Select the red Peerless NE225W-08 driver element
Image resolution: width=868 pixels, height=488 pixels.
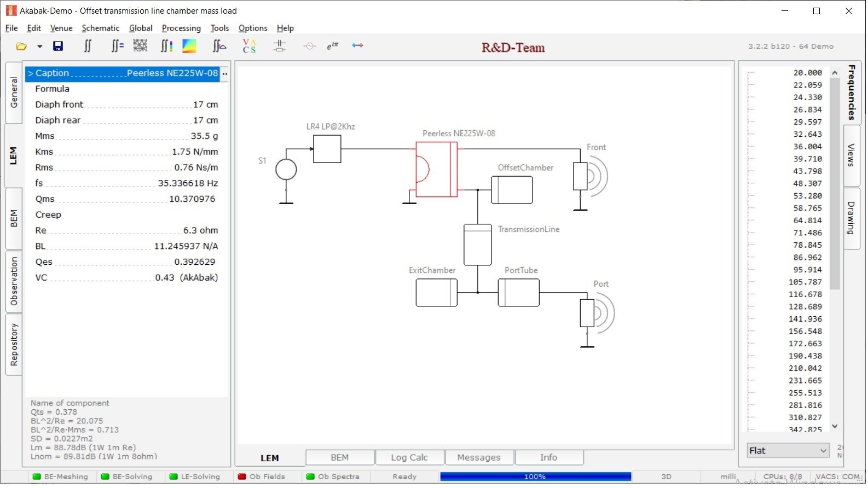tap(436, 170)
